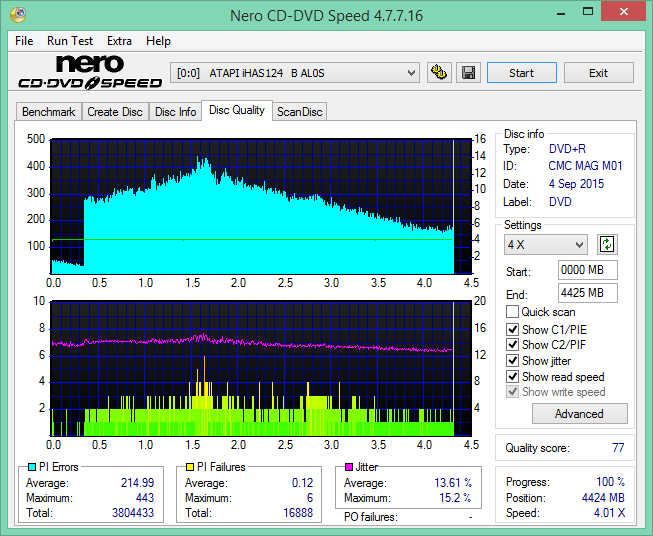This screenshot has height=536, width=653.
Task: Select the Disc Quality tab
Action: [237, 110]
